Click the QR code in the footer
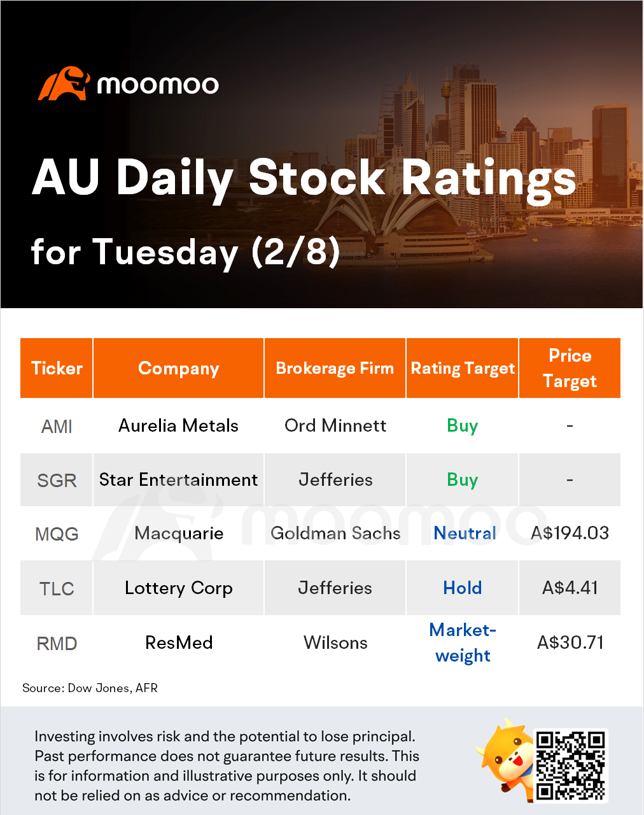Image resolution: width=644 pixels, height=815 pixels. tap(570, 765)
